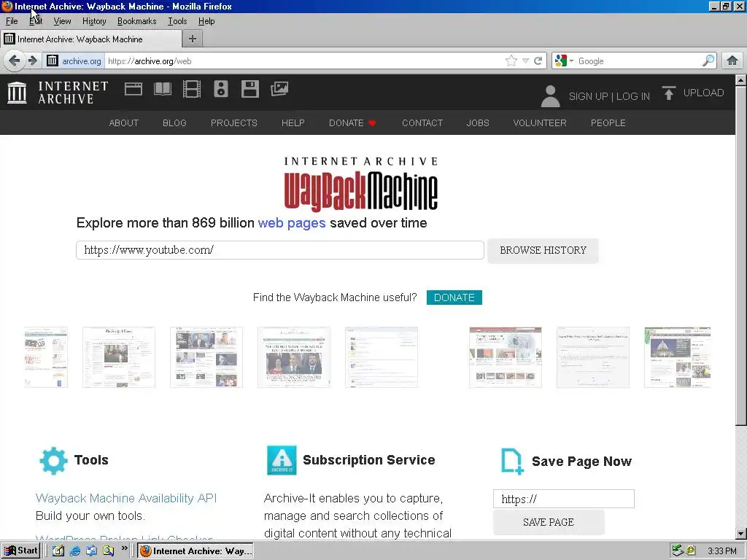This screenshot has width=747, height=560.
Task: Click the donate heart icon
Action: coord(372,123)
